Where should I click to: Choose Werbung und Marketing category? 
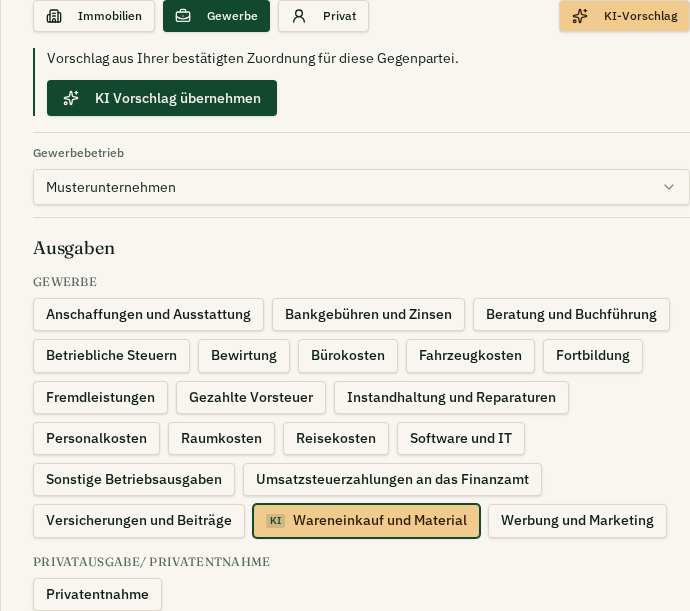(x=577, y=521)
